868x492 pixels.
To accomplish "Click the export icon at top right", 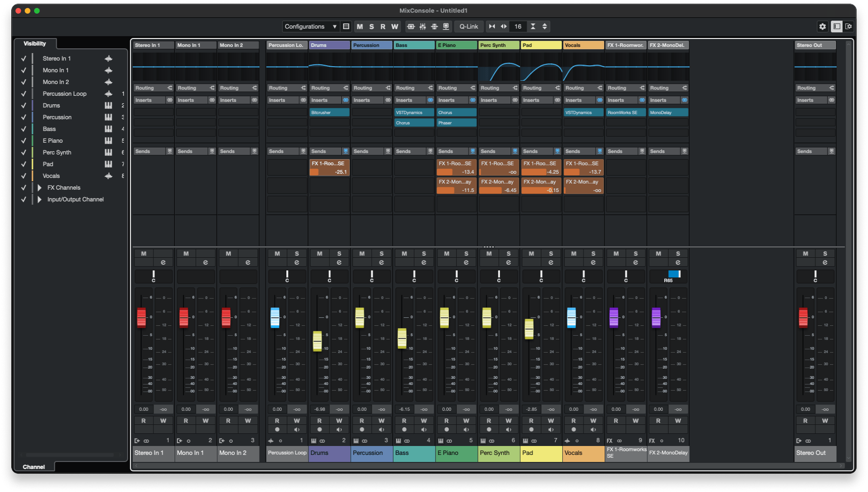I will [x=849, y=27].
